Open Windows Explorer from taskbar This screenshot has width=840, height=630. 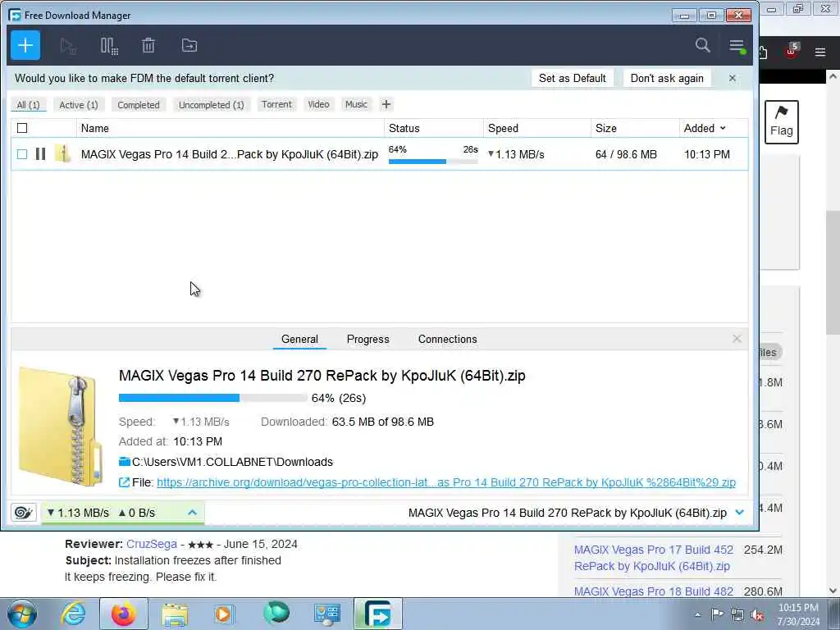tap(175, 614)
